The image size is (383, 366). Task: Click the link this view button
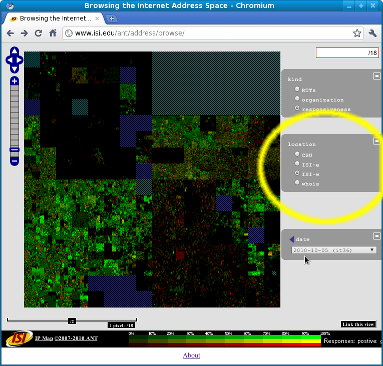click(x=358, y=324)
